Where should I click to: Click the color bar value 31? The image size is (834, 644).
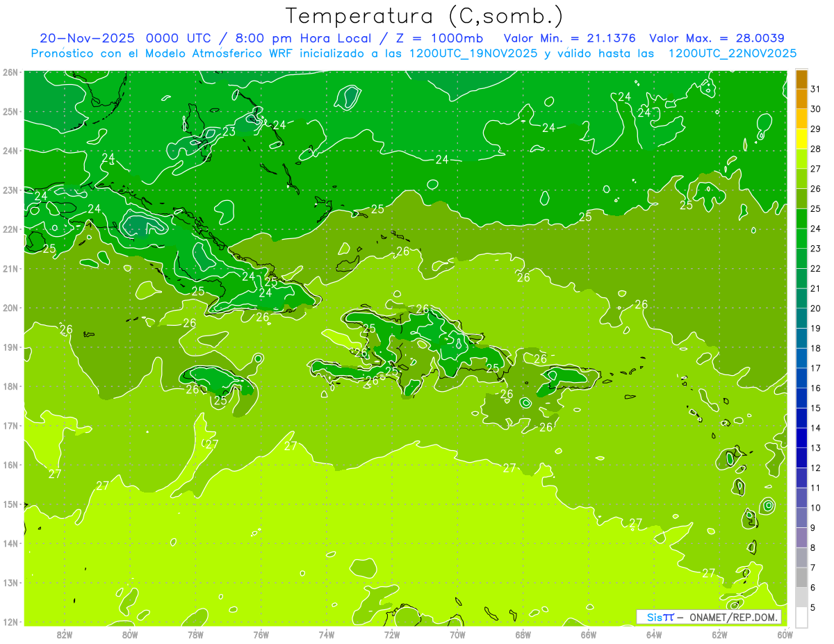point(815,89)
